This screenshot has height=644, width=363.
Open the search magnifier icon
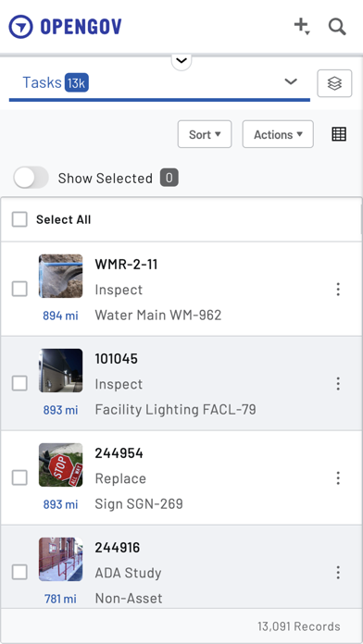point(337,27)
